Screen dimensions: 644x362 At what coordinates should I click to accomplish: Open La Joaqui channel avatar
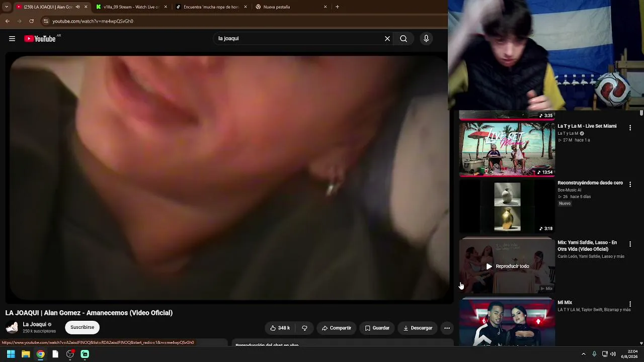(12, 328)
